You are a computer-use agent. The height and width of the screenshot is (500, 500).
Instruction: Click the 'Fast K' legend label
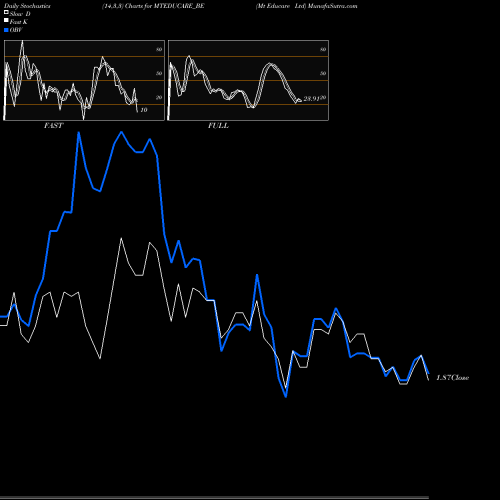click(18, 22)
